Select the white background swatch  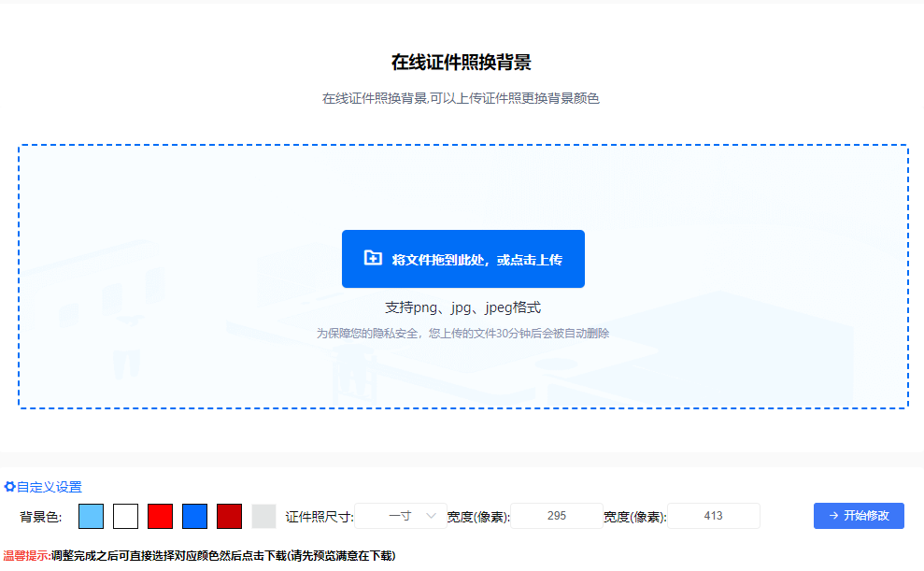[x=125, y=515]
